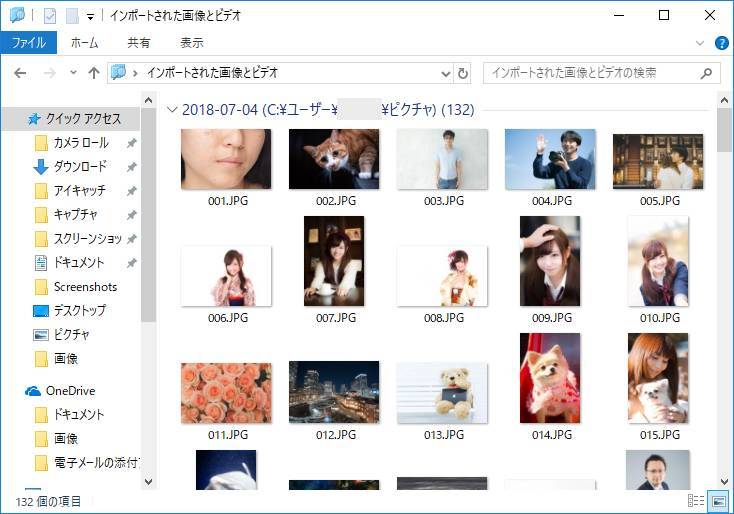Click the ドキュメント document icon with pin
Image resolution: width=734 pixels, height=514 pixels.
point(41,263)
